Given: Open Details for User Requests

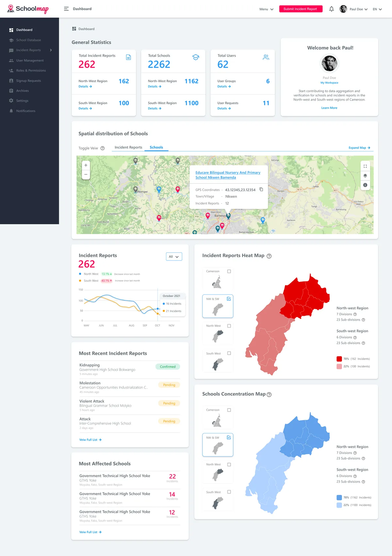Looking at the screenshot, I should (224, 109).
